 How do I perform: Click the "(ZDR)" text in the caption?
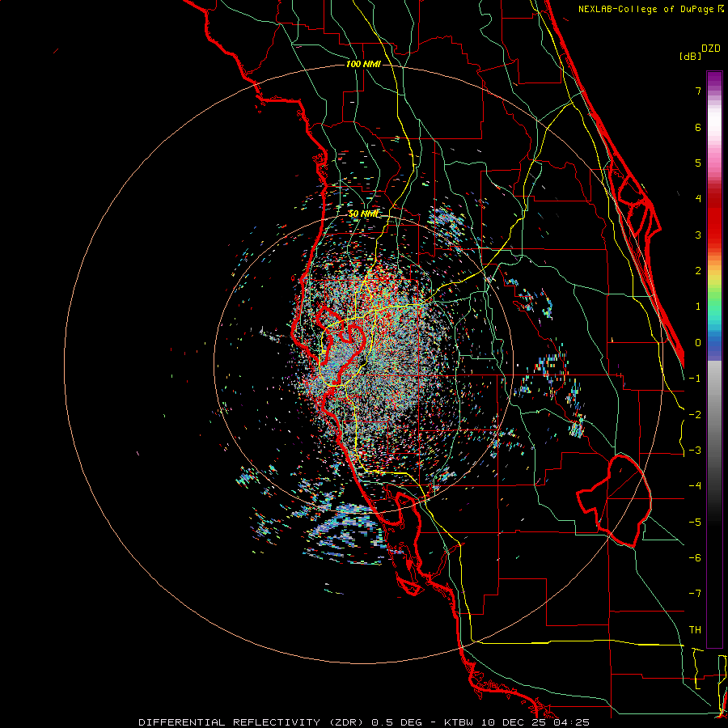pyautogui.click(x=345, y=722)
